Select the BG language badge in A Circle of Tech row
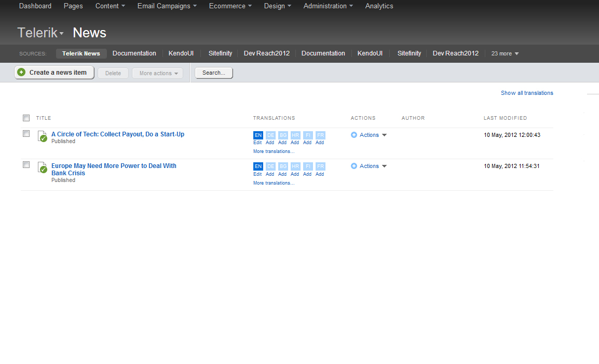The height and width of the screenshot is (364, 599). coord(283,135)
